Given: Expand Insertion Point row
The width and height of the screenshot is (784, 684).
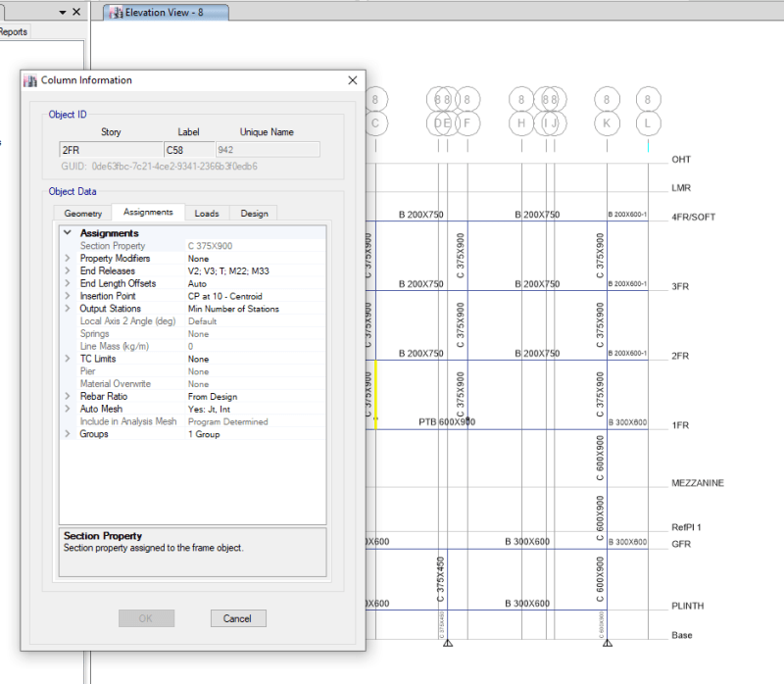Looking at the screenshot, I should pyautogui.click(x=68, y=296).
